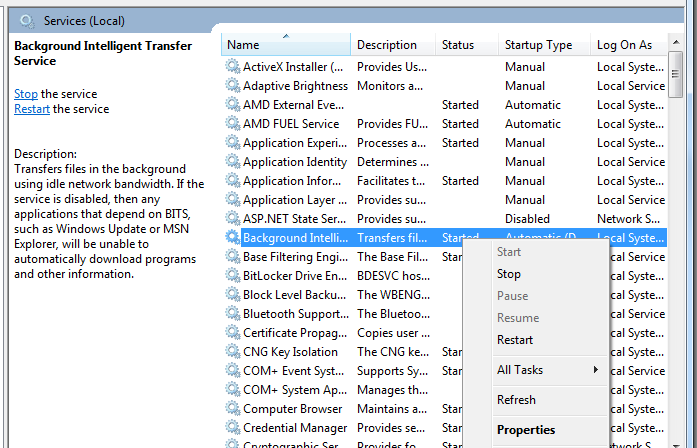Screen dimensions: 697x448
Task: Sort list by Startup Type column
Action: tap(538, 45)
